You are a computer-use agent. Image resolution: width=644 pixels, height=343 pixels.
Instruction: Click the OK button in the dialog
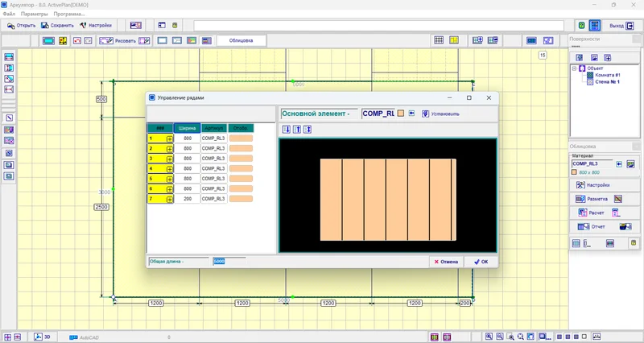click(x=481, y=262)
